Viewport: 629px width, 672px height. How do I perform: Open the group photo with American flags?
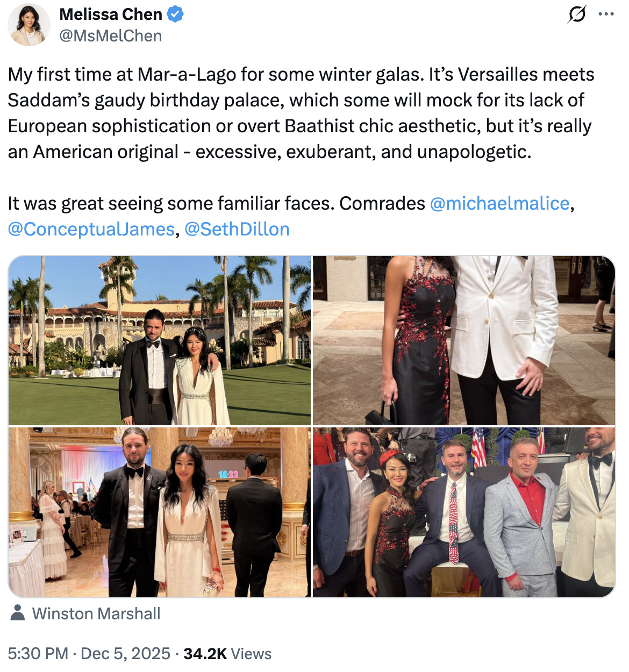pos(463,512)
